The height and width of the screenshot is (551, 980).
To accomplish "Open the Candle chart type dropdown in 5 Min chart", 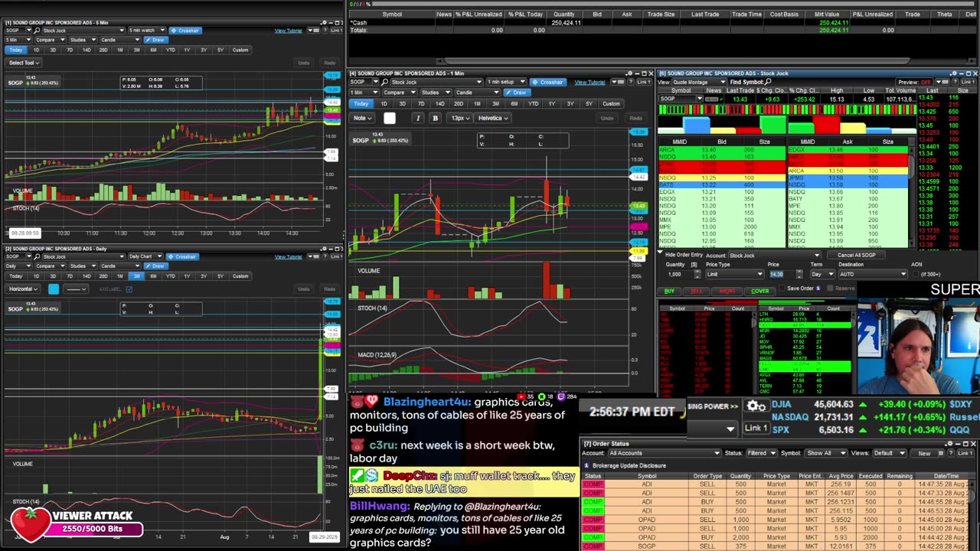I will pos(121,40).
